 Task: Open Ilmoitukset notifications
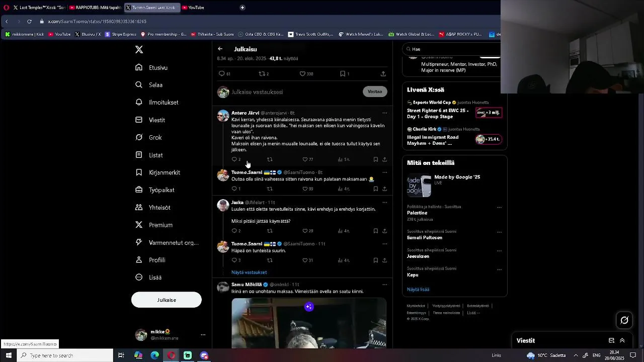click(157, 102)
